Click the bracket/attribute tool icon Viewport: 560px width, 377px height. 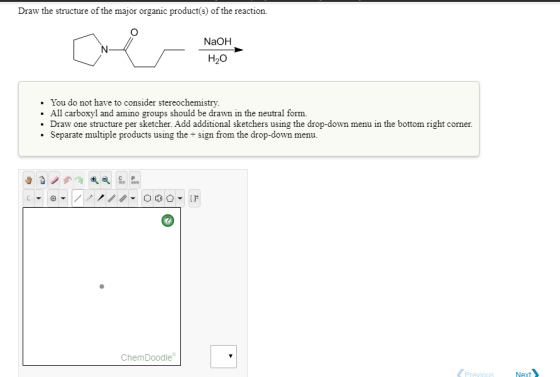point(194,198)
